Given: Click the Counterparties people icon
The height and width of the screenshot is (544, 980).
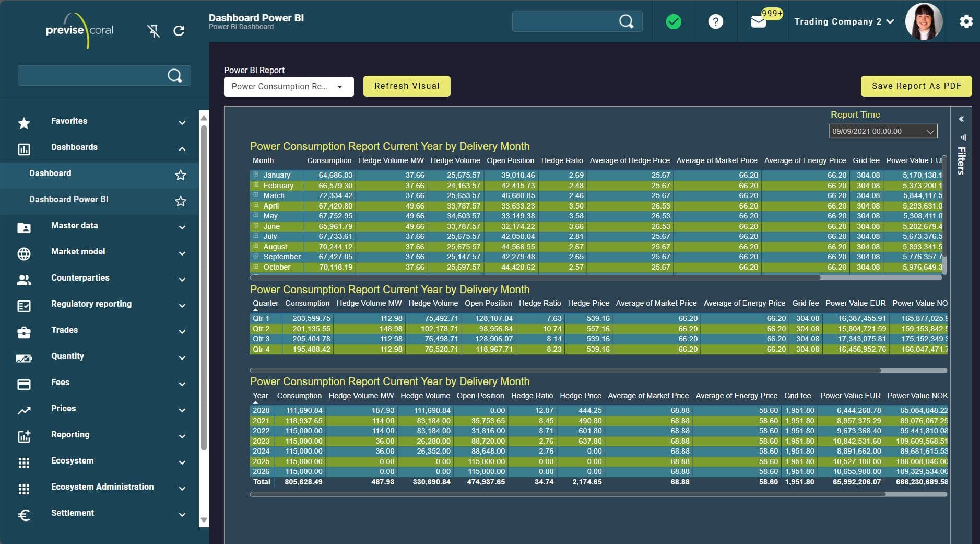Looking at the screenshot, I should pos(23,280).
